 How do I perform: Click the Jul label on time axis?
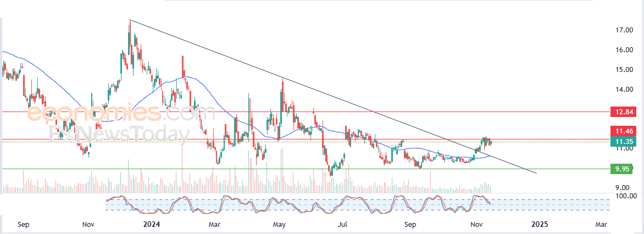(343, 225)
